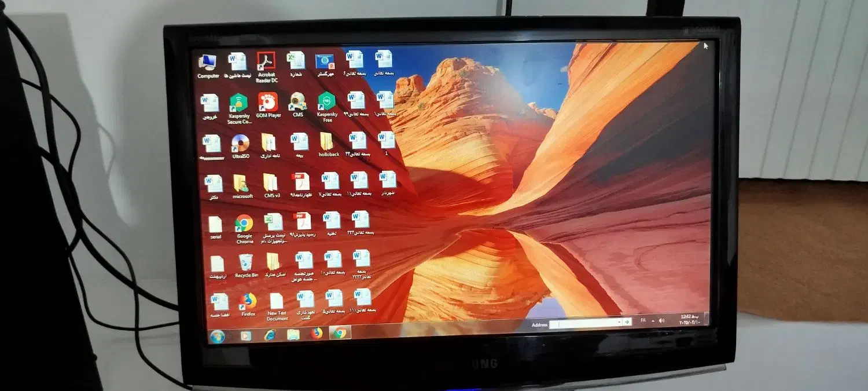
Task: Select the Word document بسمه تعالی۱۰
Action: click(333, 263)
